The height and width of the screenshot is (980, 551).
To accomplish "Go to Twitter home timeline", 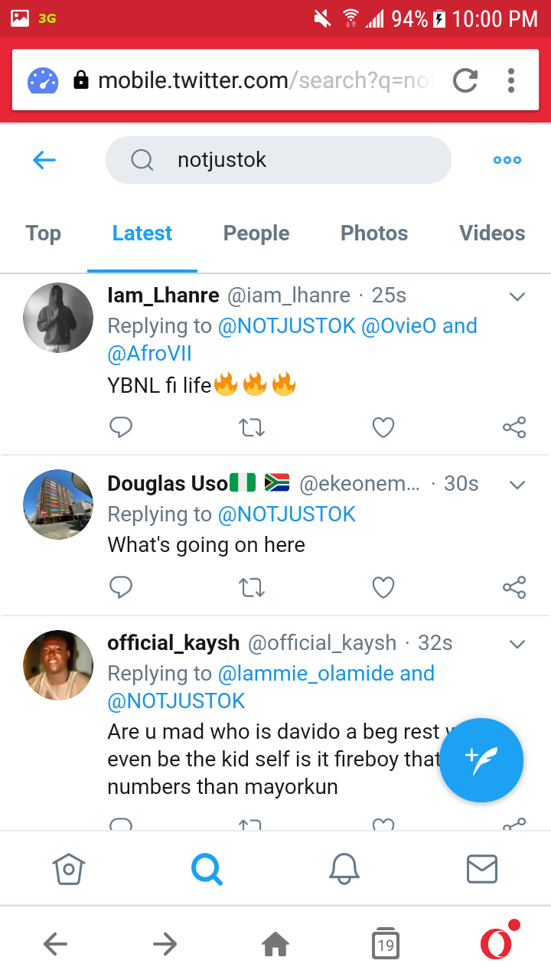I will tap(69, 869).
